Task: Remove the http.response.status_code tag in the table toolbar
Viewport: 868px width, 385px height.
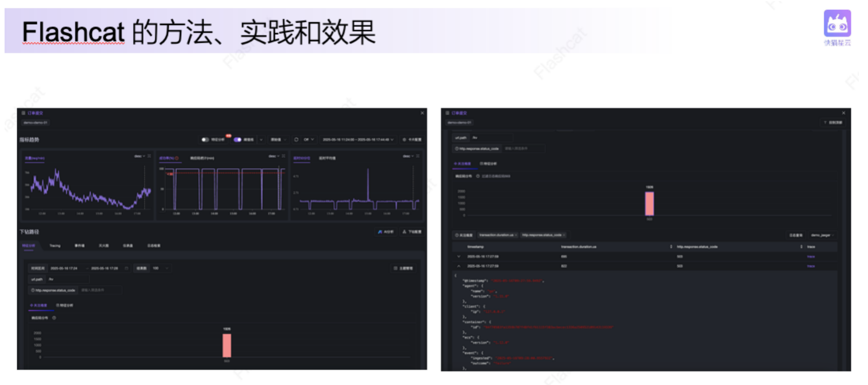Action: click(564, 235)
